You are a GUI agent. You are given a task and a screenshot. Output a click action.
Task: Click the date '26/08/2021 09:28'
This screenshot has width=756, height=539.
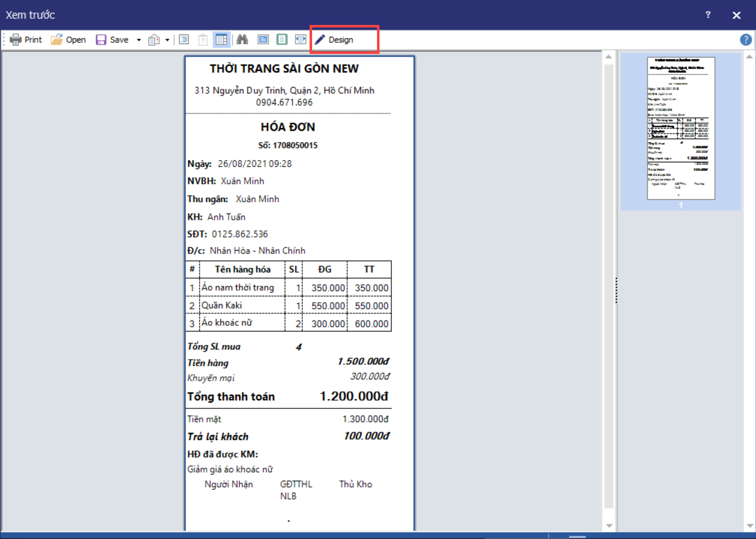point(255,164)
